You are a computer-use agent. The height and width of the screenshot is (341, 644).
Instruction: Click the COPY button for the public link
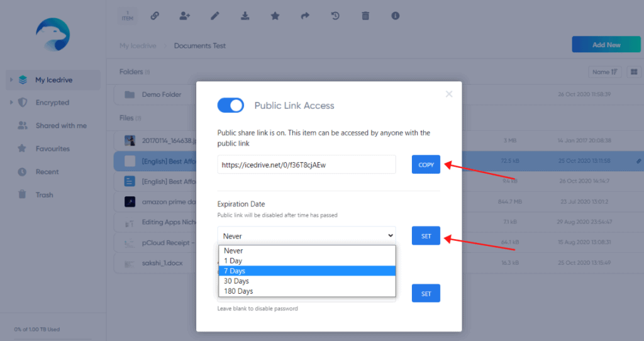coord(426,164)
